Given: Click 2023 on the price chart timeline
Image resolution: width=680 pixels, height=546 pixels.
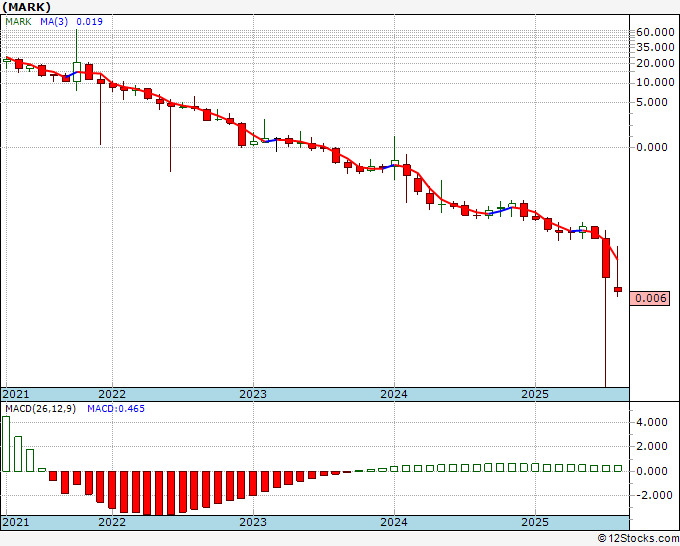Looking at the screenshot, I should [x=253, y=394].
